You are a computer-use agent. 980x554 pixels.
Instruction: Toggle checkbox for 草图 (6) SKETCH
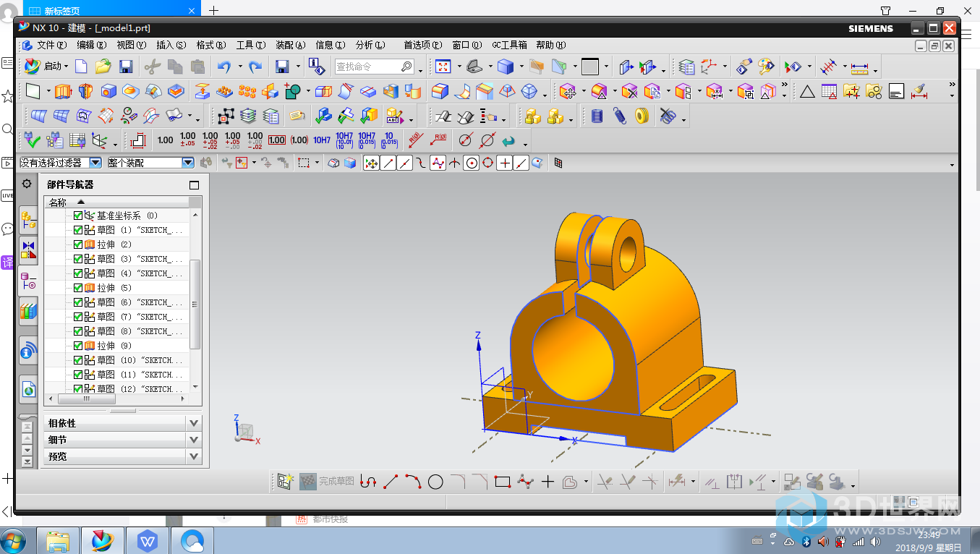tap(78, 302)
